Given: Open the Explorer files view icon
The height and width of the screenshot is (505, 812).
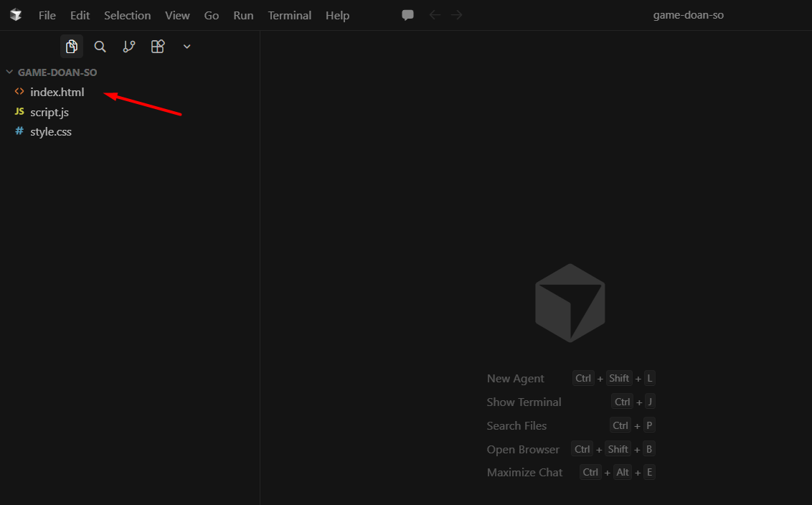Looking at the screenshot, I should [x=72, y=47].
